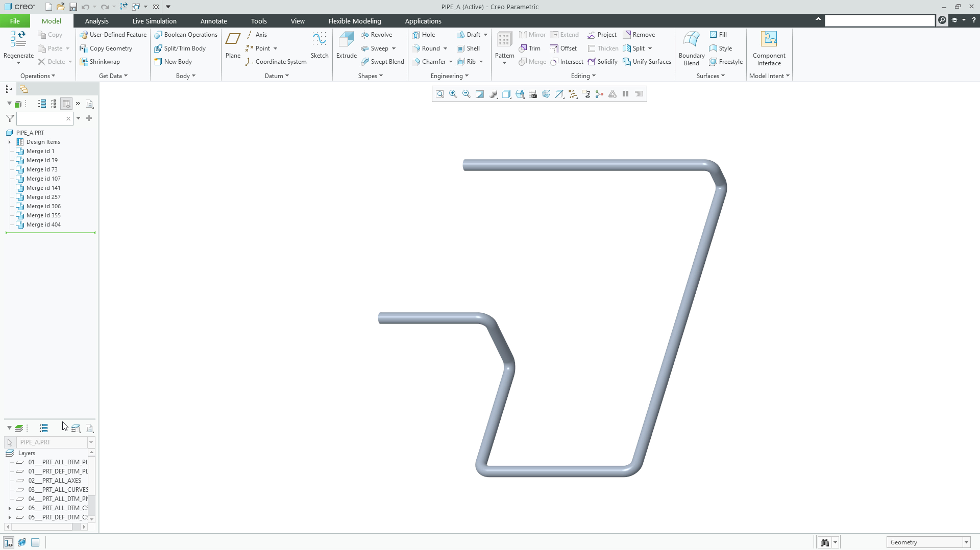Screen dimensions: 980x550
Task: Click the Zoom Out magnifier icon
Action: pos(466,94)
